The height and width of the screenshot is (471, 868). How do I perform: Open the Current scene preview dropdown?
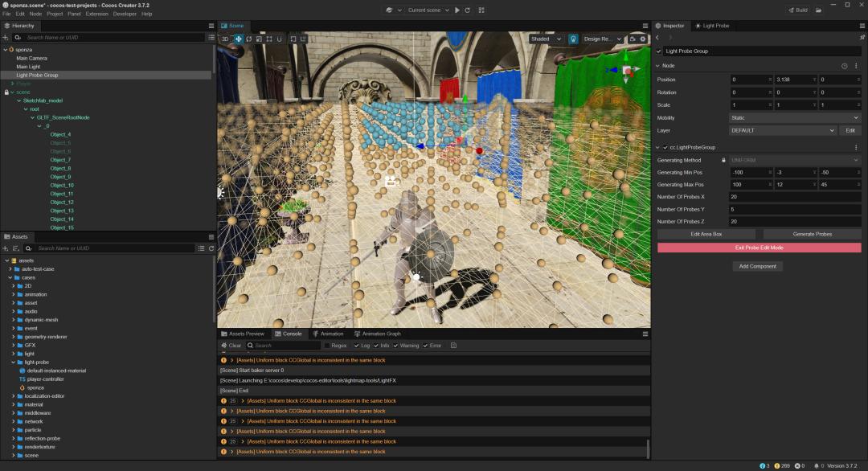pyautogui.click(x=428, y=10)
